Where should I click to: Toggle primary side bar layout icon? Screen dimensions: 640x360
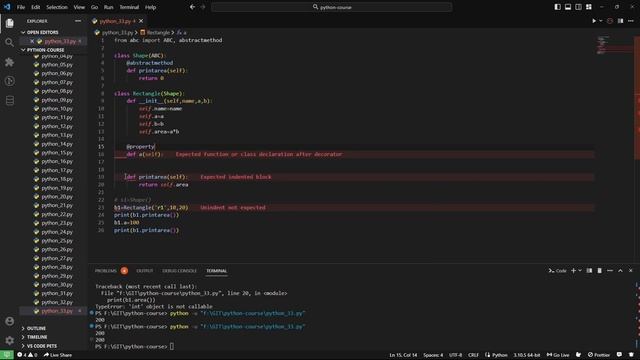[x=558, y=7]
